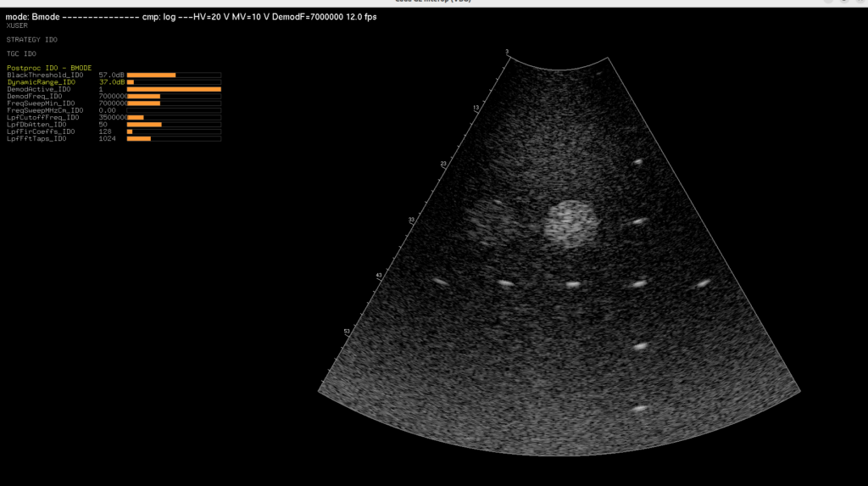Click the FreqSweepMin_ID0 slider bar
This screenshot has width=868, height=486.
pyautogui.click(x=174, y=103)
